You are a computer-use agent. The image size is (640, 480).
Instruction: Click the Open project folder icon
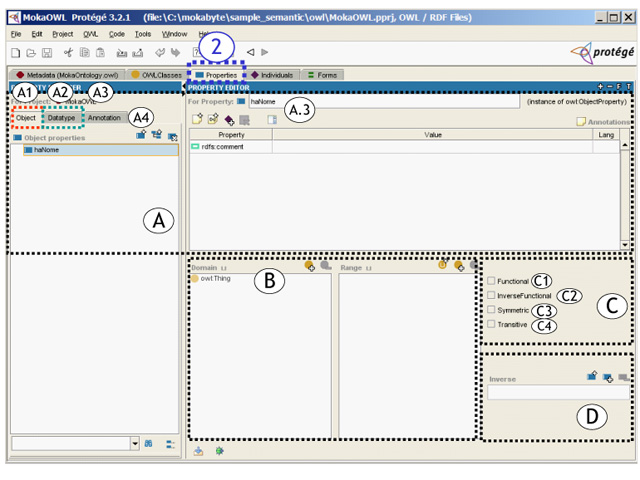tap(31, 53)
